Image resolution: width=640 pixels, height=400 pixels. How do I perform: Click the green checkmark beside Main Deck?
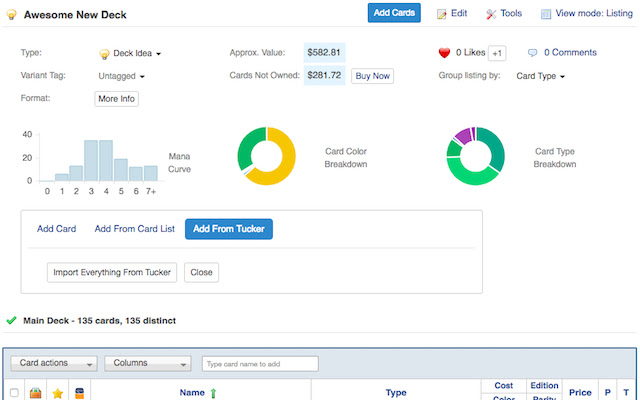[11, 320]
